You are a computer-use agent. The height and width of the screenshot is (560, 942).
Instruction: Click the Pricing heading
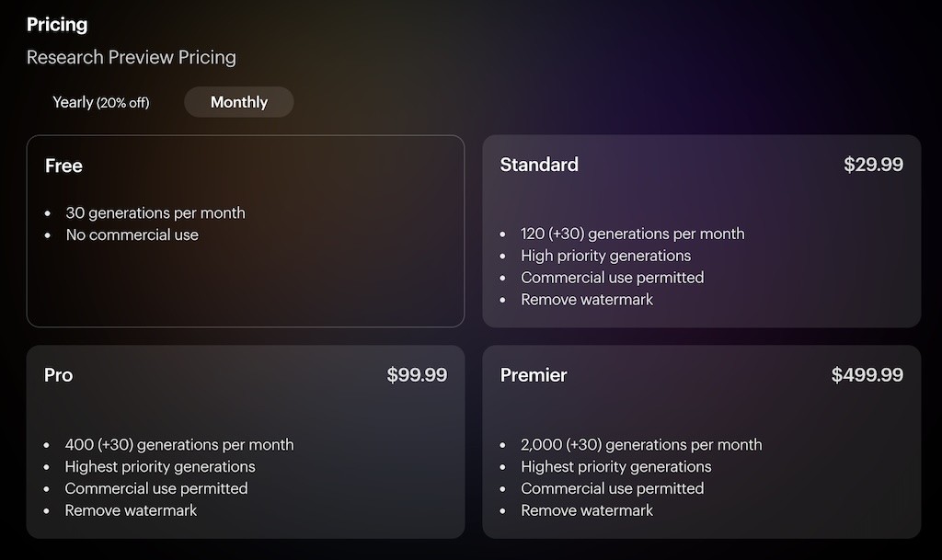point(57,25)
